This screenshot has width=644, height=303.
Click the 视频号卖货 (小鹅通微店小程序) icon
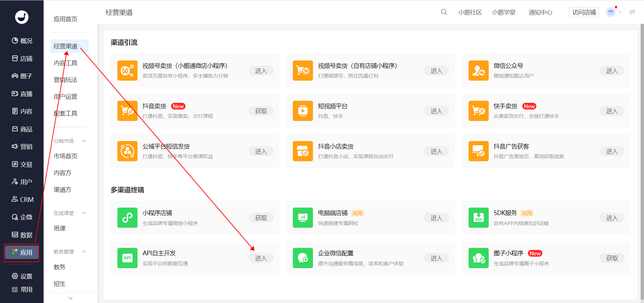tap(127, 71)
